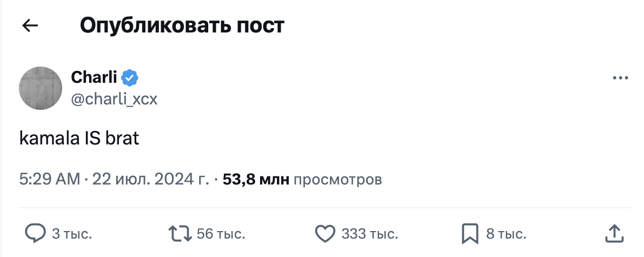Click the "kamala IS brat" post text
This screenshot has height=257, width=644.
[x=79, y=139]
